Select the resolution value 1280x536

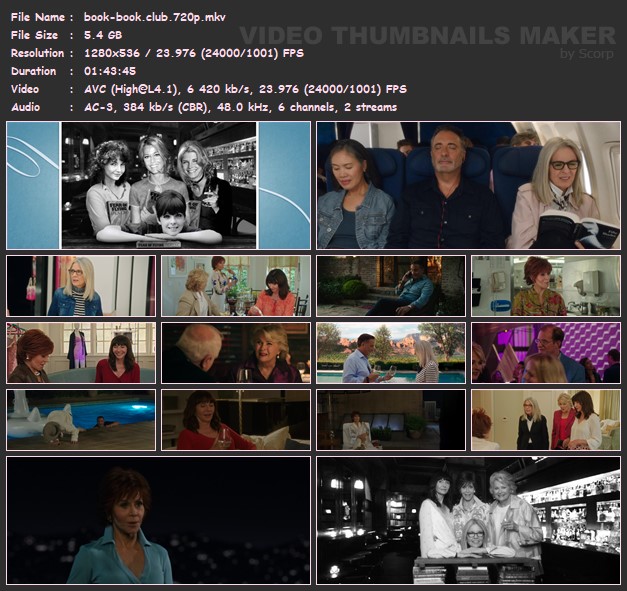click(112, 53)
